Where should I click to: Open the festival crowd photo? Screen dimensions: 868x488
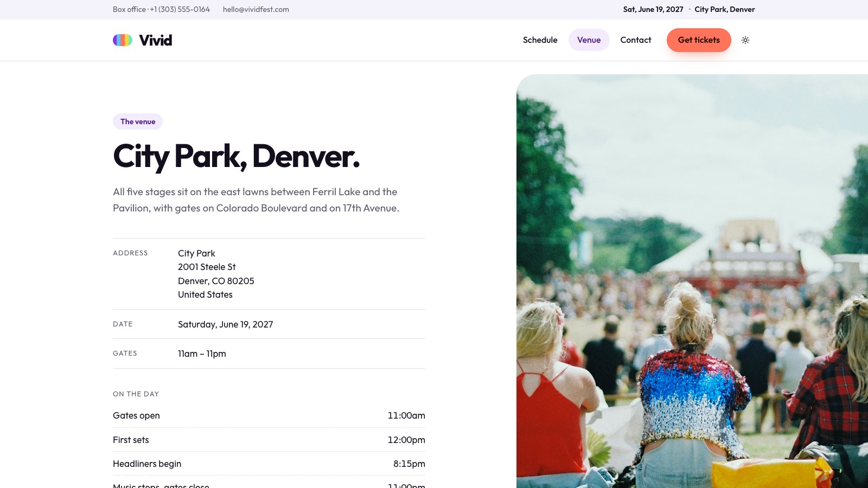tap(692, 281)
